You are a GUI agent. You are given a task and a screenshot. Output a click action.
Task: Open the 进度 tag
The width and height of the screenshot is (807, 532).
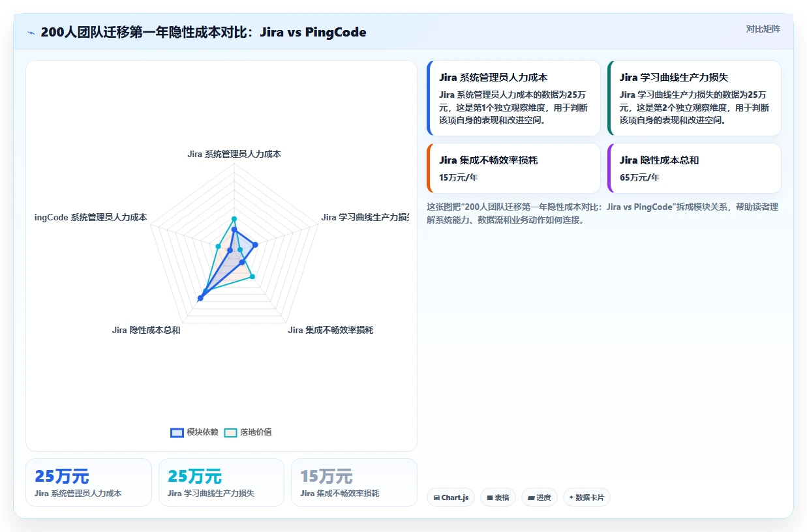click(540, 497)
